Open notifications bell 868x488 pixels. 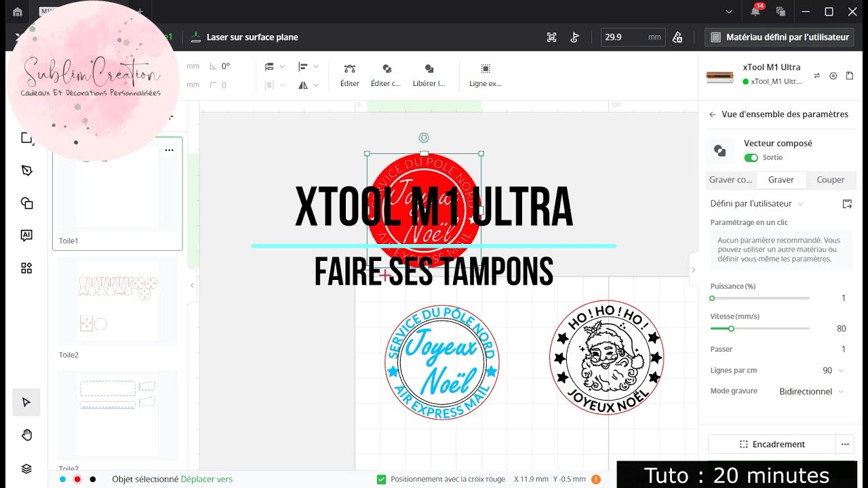tap(755, 12)
